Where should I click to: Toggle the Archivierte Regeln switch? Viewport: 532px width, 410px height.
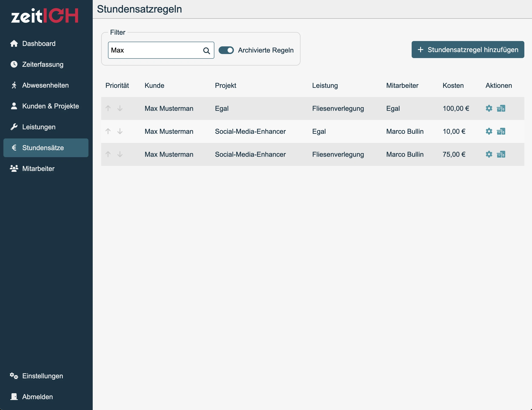coord(226,50)
